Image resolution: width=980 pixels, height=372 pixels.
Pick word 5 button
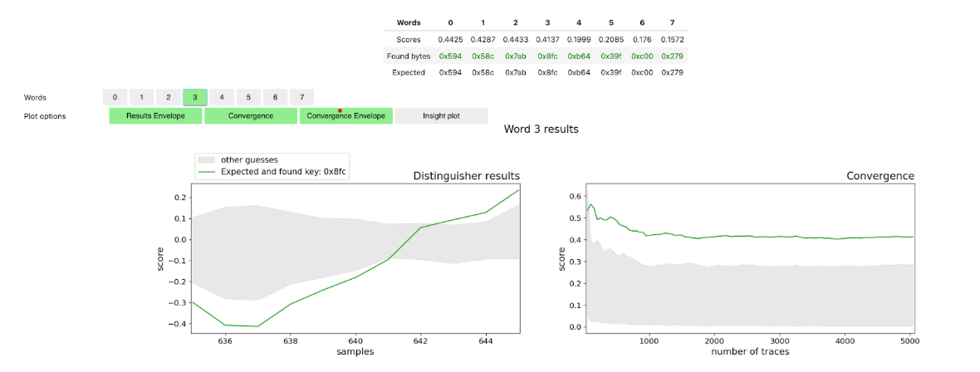click(248, 97)
